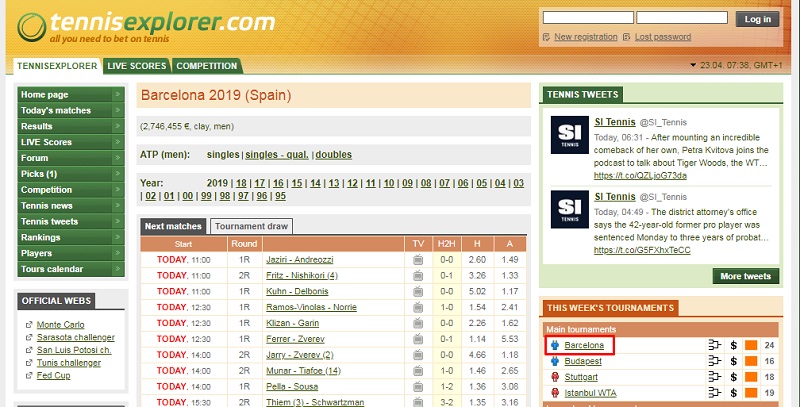
Task: Click the orange surface swatch for Barcelona
Action: pyautogui.click(x=751, y=345)
